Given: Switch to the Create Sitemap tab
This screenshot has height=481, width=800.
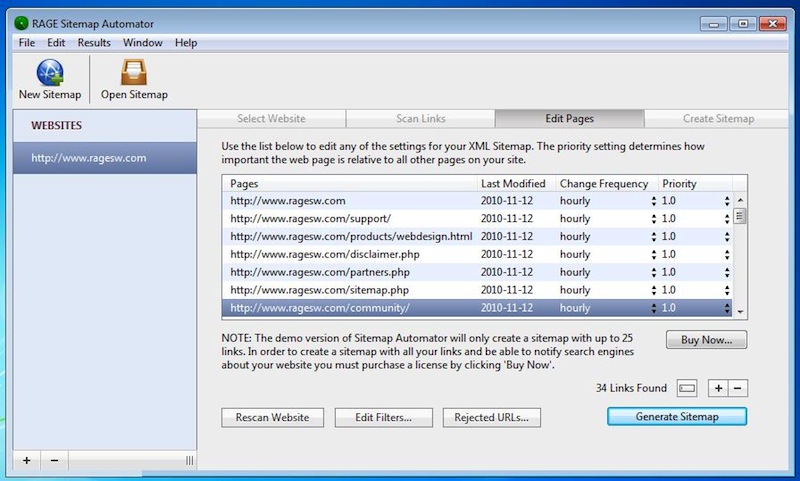Looking at the screenshot, I should pyautogui.click(x=717, y=118).
